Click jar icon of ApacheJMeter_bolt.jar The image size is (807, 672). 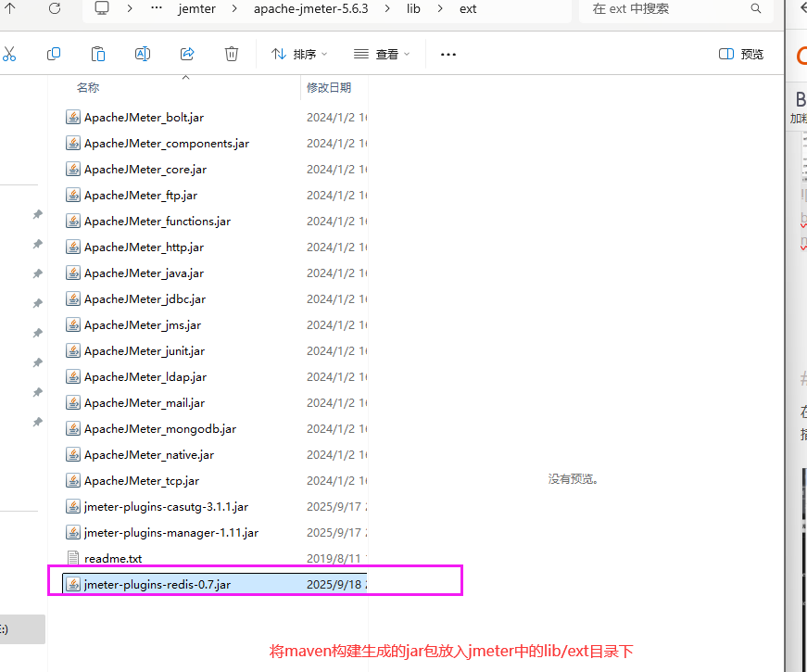(73, 118)
